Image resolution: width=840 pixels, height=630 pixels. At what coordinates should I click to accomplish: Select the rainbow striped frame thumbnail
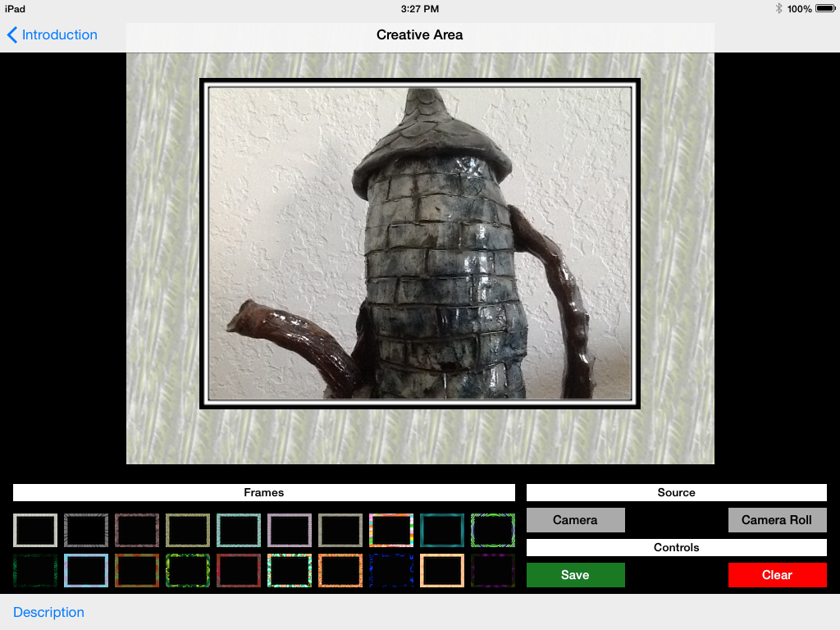pyautogui.click(x=391, y=530)
